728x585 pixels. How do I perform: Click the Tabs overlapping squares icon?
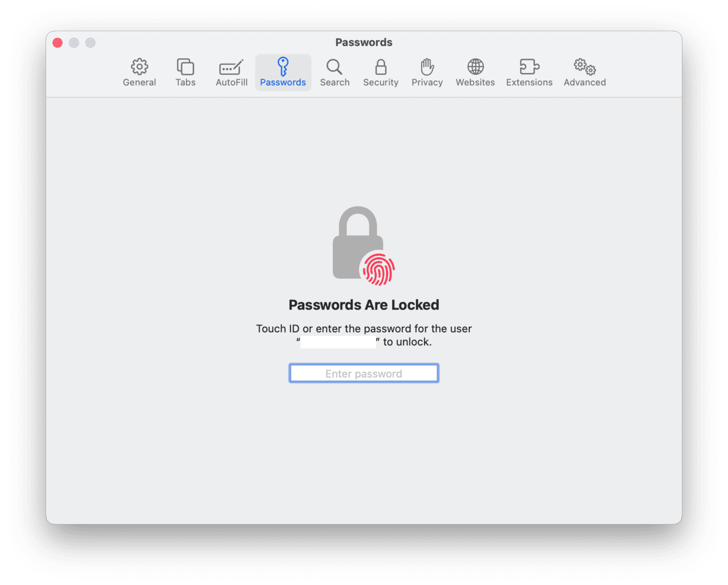click(x=186, y=66)
